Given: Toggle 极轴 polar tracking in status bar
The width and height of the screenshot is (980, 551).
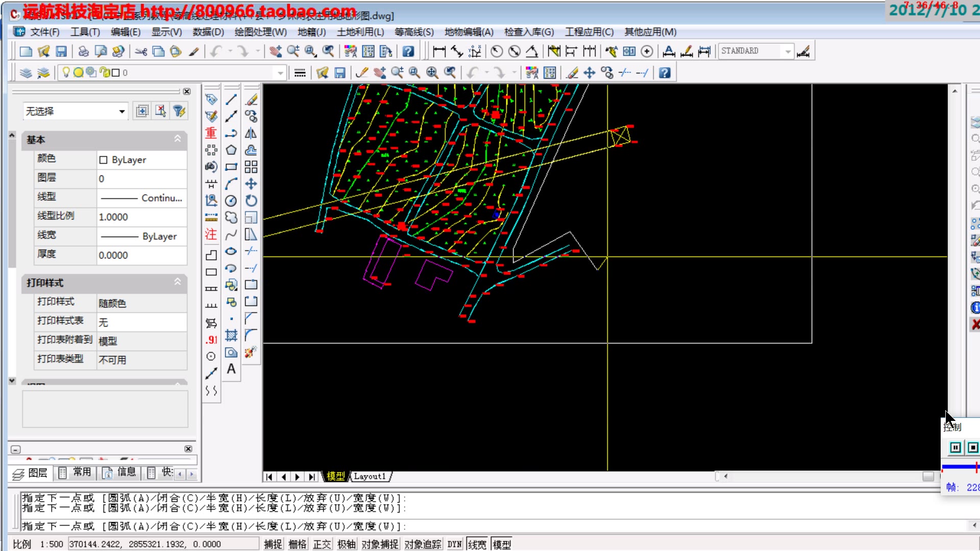Looking at the screenshot, I should [x=347, y=544].
